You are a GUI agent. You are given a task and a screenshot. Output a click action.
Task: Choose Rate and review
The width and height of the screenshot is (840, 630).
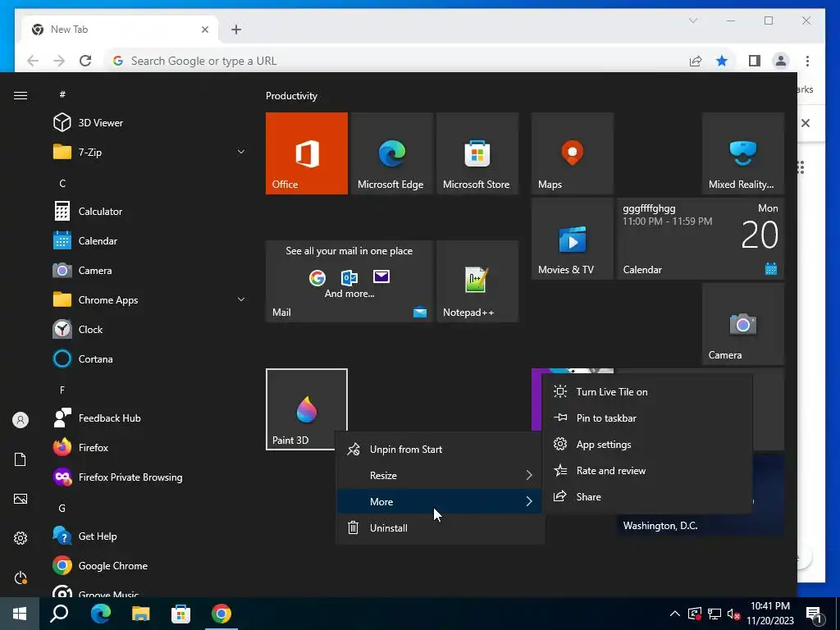click(x=648, y=470)
